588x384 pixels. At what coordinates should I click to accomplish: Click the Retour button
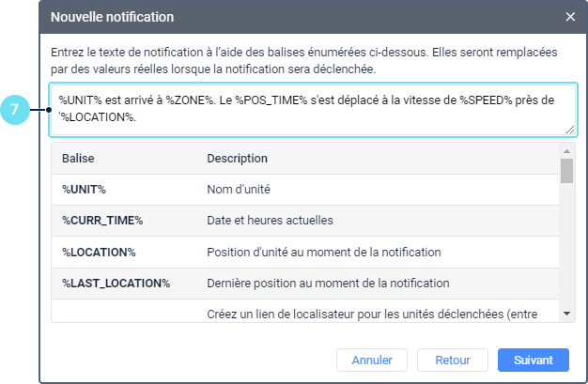[452, 360]
